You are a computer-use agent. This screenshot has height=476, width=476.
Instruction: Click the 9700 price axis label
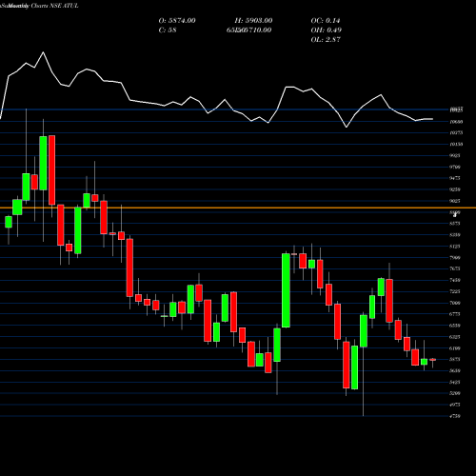[x=455, y=167]
